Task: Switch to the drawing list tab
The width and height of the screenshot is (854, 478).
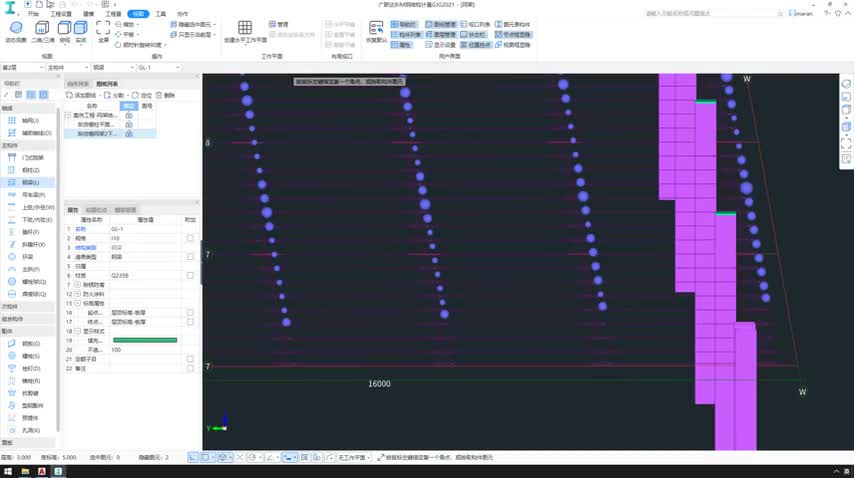Action: 107,84
